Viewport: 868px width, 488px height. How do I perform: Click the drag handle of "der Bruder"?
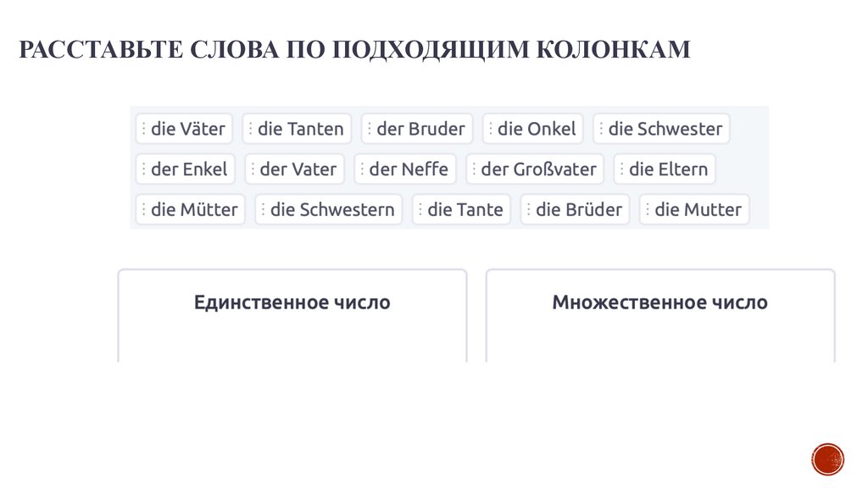tap(370, 129)
